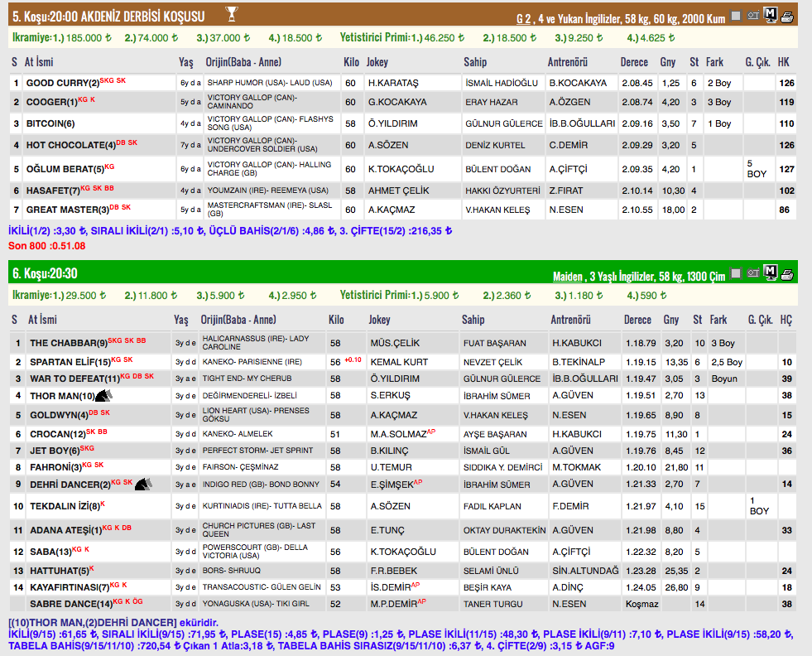Screen dimensions: 812x656
Task: Print race 6 results using the printer icon
Action: point(787,273)
